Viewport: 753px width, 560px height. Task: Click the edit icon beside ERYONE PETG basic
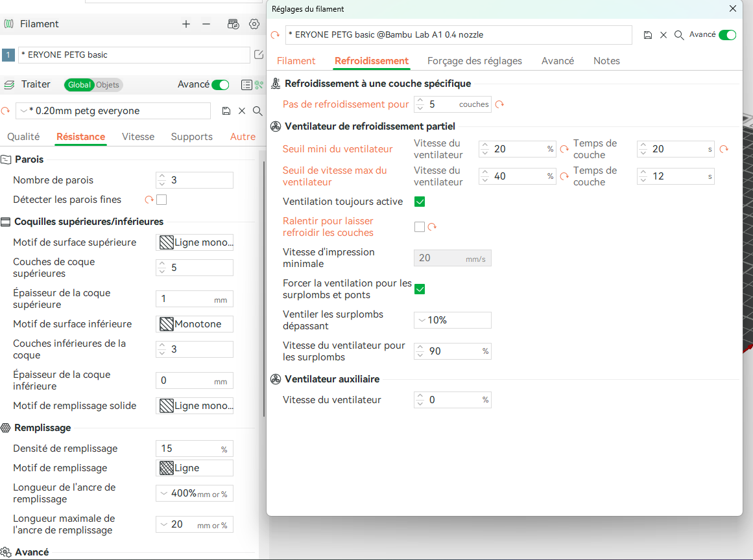coord(258,54)
